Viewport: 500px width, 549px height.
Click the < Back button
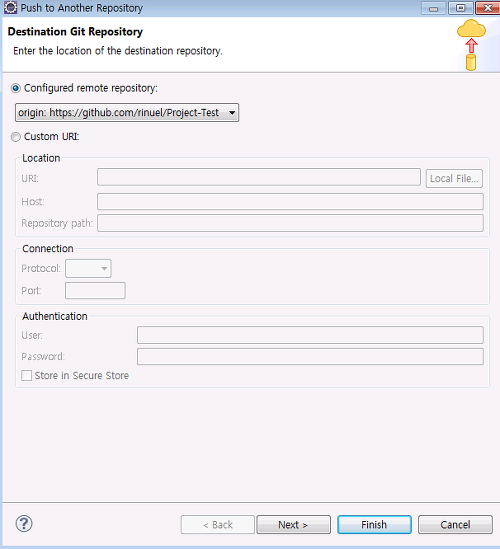click(x=217, y=524)
